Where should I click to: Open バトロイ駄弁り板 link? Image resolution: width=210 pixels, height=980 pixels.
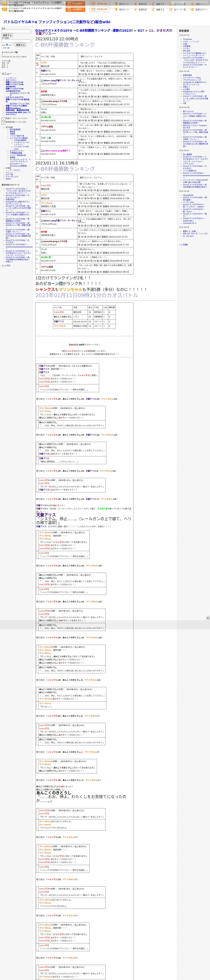[x=17, y=136]
